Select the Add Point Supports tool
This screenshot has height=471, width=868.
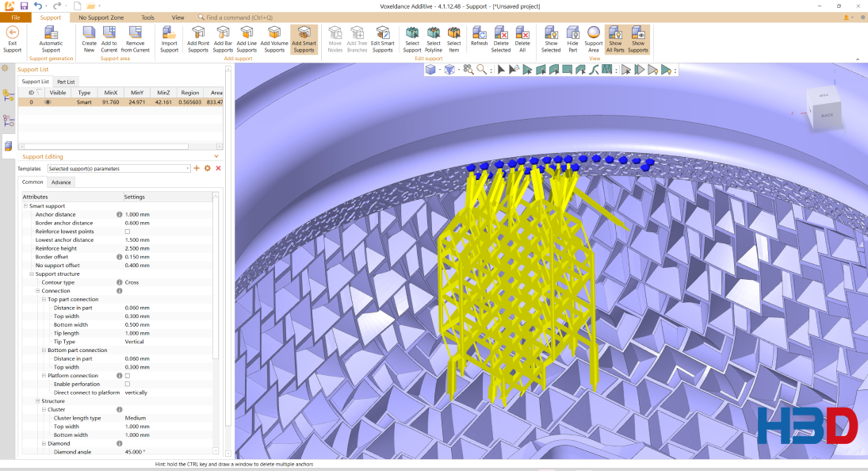197,37
